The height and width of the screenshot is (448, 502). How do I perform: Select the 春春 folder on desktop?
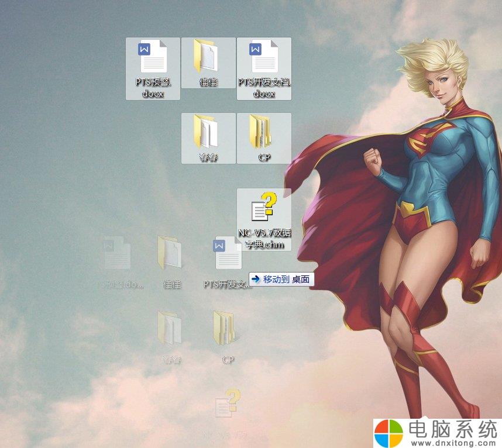[x=208, y=138]
